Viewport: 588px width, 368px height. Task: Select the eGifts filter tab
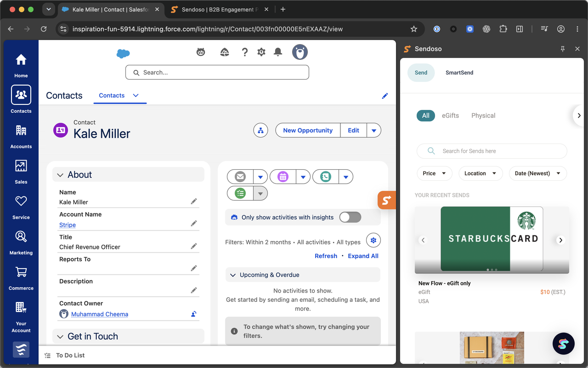pyautogui.click(x=450, y=115)
